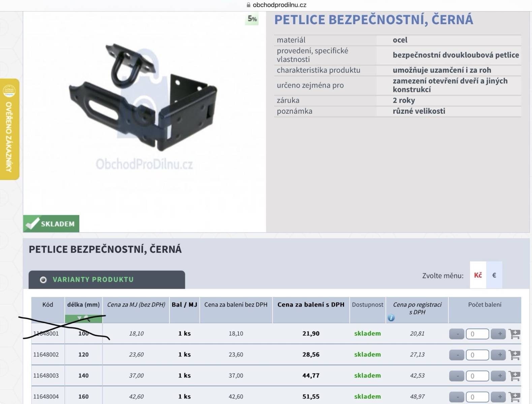Click price with VAT 28,56

pyautogui.click(x=311, y=355)
